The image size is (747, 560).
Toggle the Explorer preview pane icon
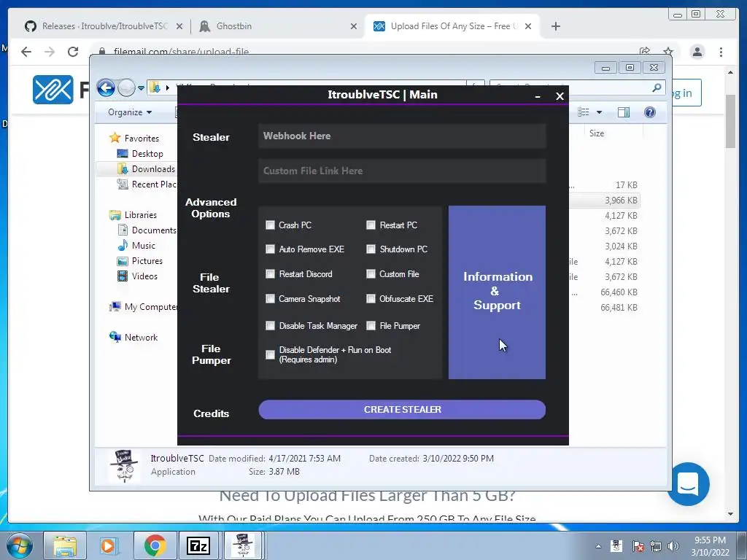(x=623, y=112)
